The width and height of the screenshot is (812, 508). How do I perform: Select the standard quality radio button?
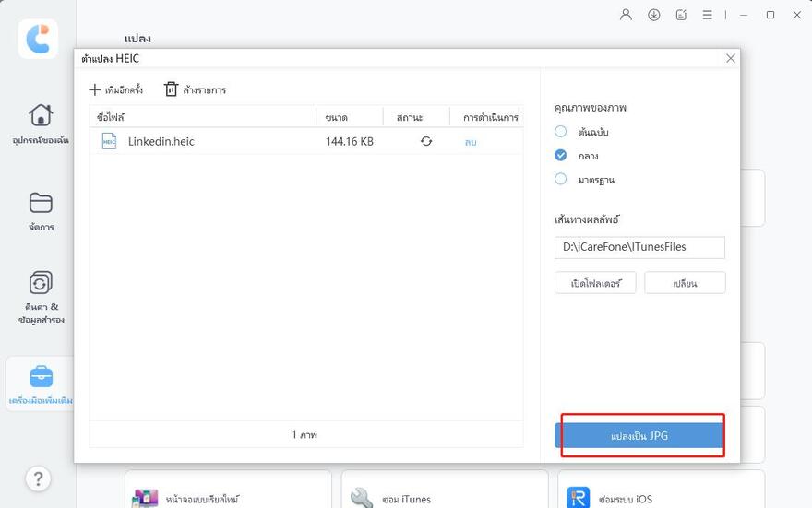[561, 180]
